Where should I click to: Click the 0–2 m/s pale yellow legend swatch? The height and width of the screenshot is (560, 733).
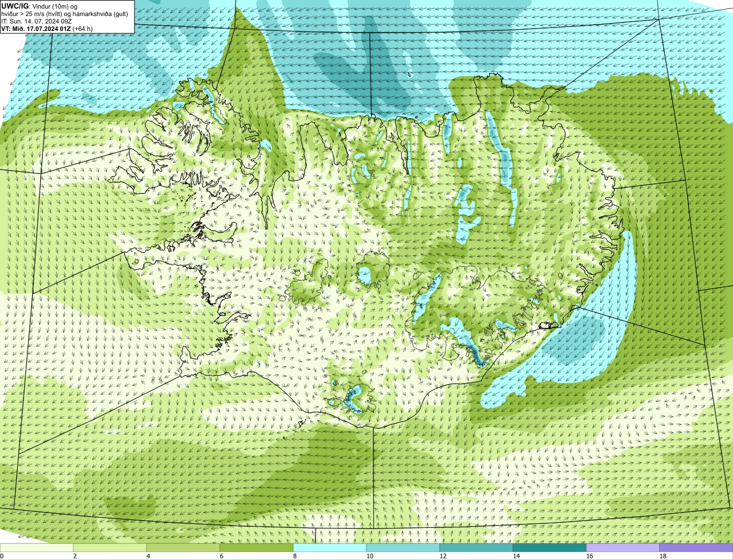[37, 547]
